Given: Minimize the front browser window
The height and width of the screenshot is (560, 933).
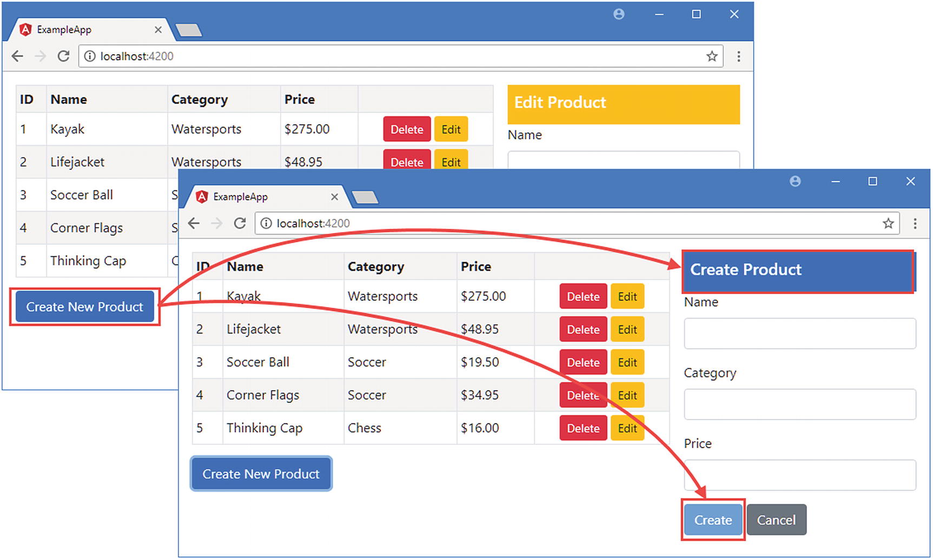Looking at the screenshot, I should tap(836, 181).
